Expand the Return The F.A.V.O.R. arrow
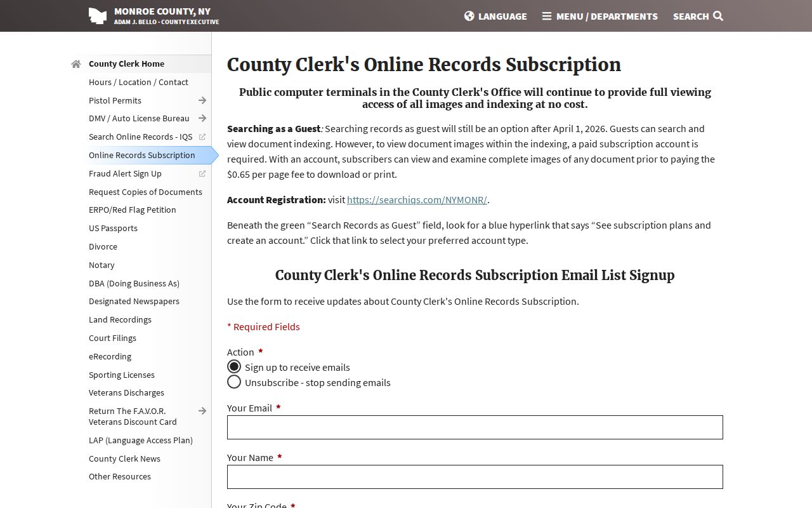The width and height of the screenshot is (812, 508). [202, 411]
